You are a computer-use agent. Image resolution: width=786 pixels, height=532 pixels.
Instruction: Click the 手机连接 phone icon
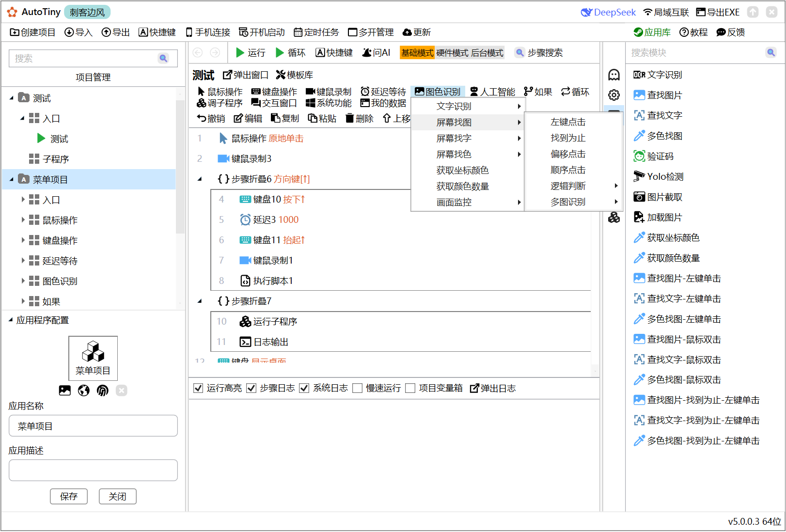point(189,32)
